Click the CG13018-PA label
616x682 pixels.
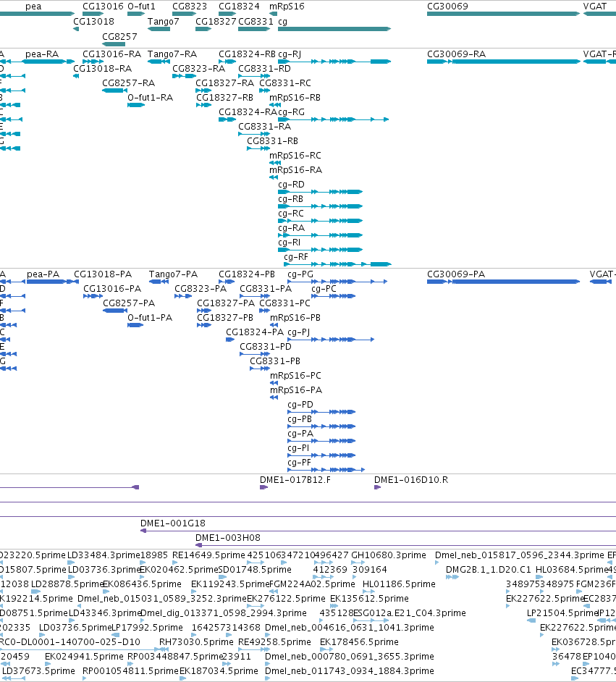(x=103, y=274)
